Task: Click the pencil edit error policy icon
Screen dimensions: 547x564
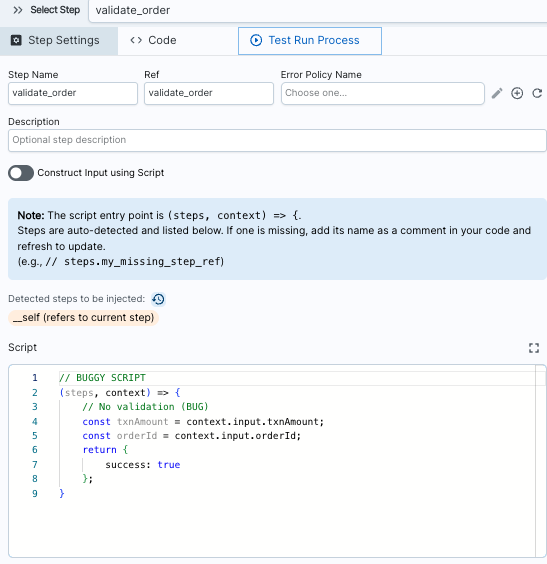Action: pos(497,94)
